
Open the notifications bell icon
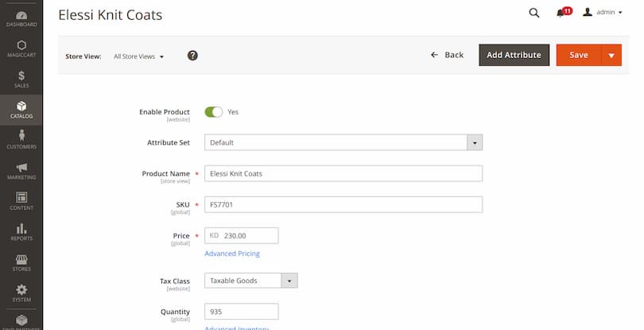click(562, 13)
